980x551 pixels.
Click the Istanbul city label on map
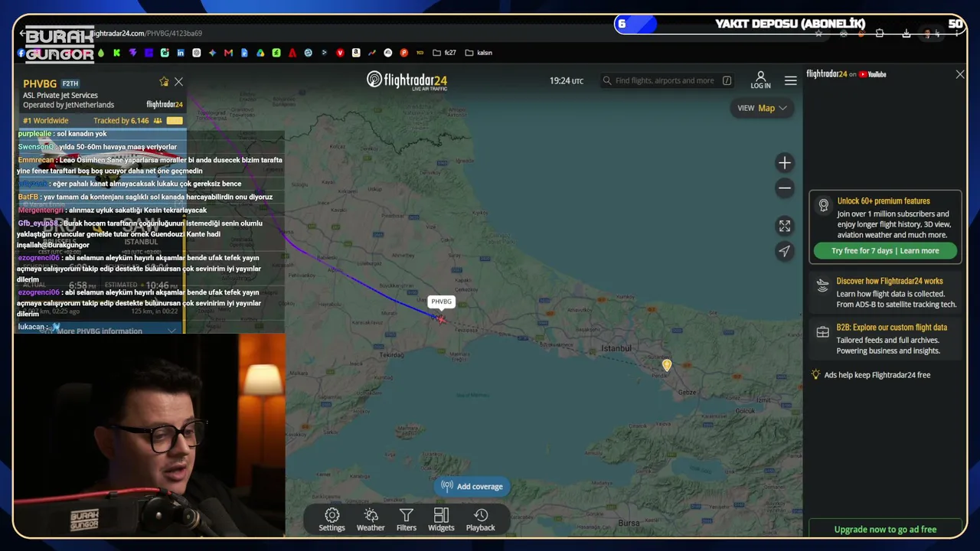click(617, 348)
